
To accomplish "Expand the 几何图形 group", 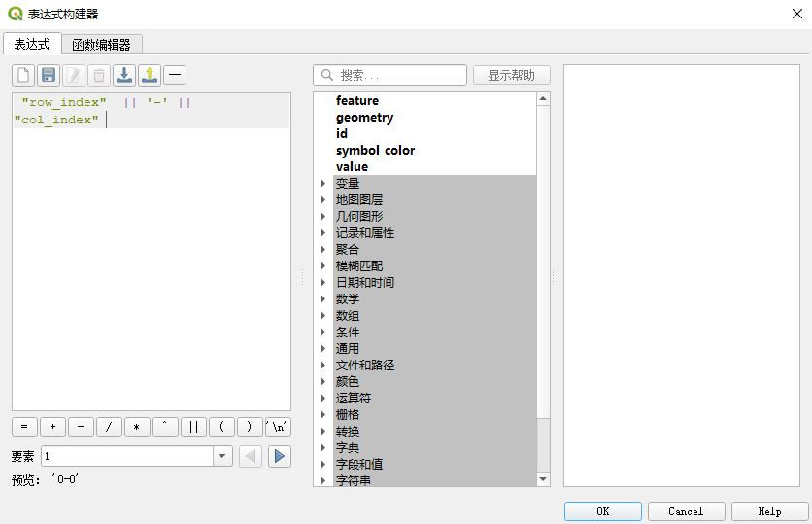I will 323,217.
